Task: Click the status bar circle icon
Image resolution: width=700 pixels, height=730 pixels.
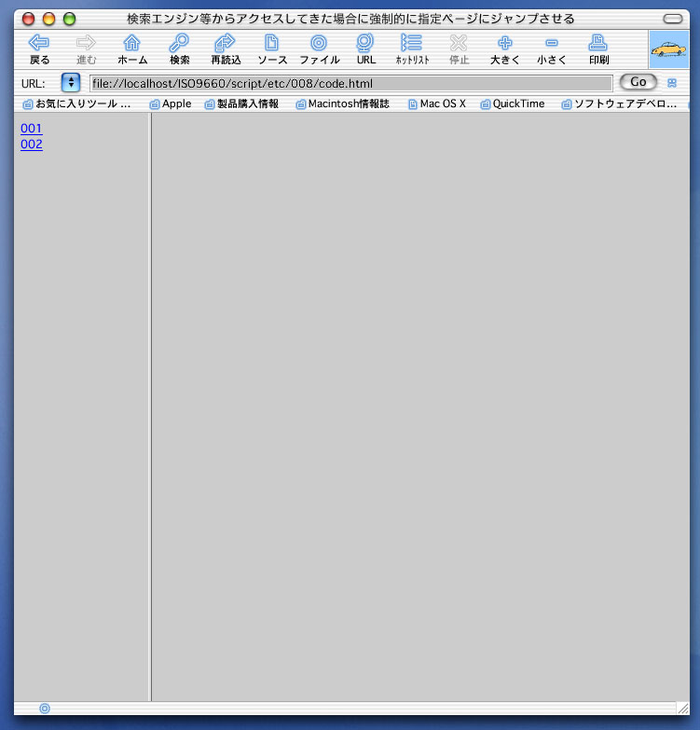Action: coord(45,709)
